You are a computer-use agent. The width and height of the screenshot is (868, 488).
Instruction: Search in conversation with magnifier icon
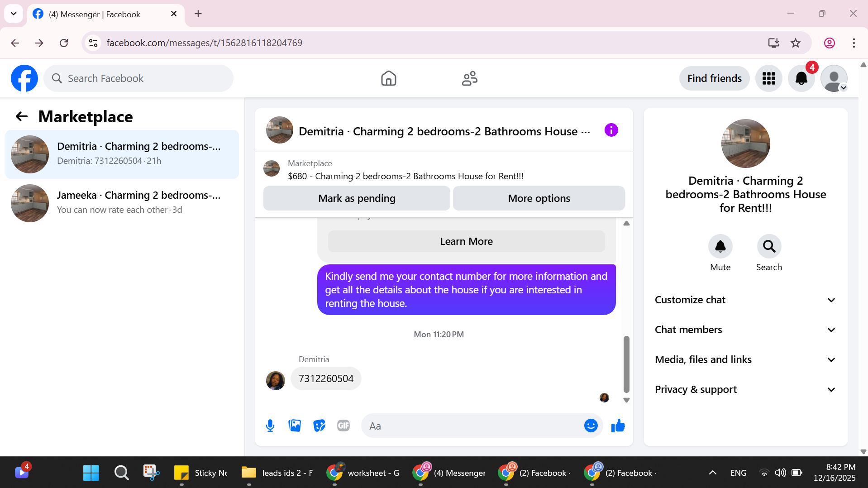point(769,246)
